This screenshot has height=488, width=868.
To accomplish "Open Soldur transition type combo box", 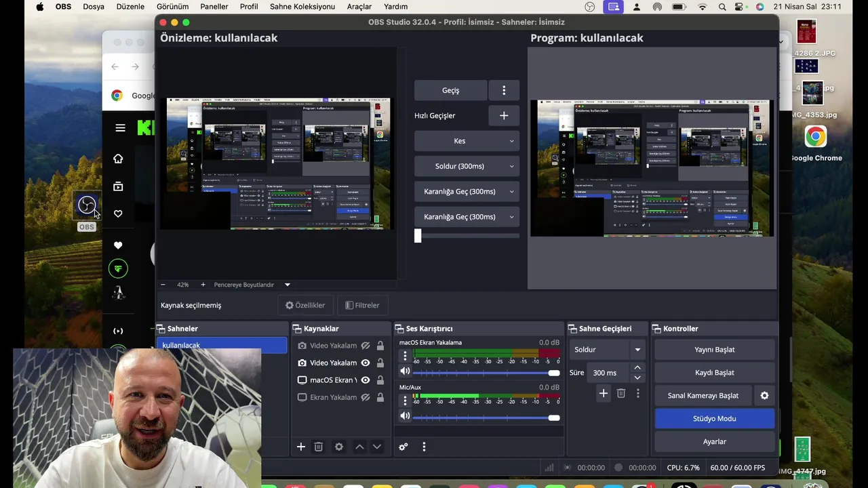I will click(x=606, y=350).
